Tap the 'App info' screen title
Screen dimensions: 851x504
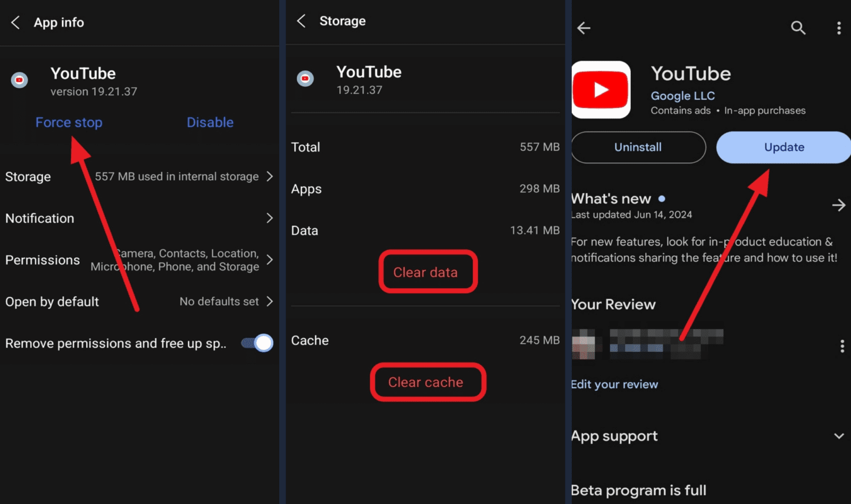point(59,22)
